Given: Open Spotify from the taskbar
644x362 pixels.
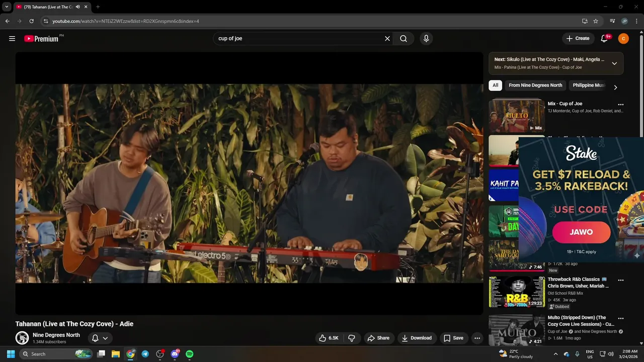Looking at the screenshot, I should tap(190, 354).
